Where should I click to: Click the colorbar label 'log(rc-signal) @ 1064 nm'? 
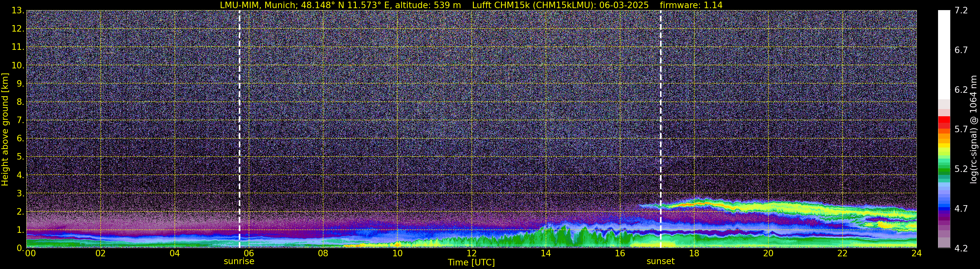point(973,129)
